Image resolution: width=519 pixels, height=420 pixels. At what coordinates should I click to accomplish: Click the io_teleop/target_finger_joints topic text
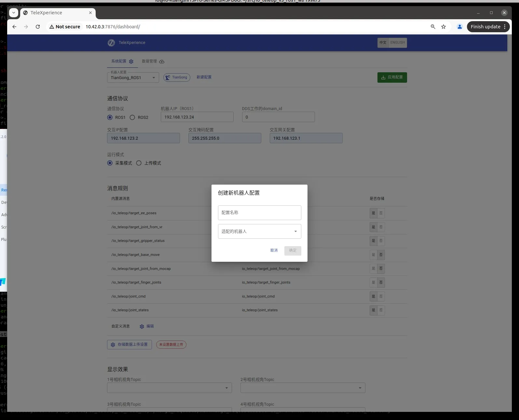[x=266, y=283]
